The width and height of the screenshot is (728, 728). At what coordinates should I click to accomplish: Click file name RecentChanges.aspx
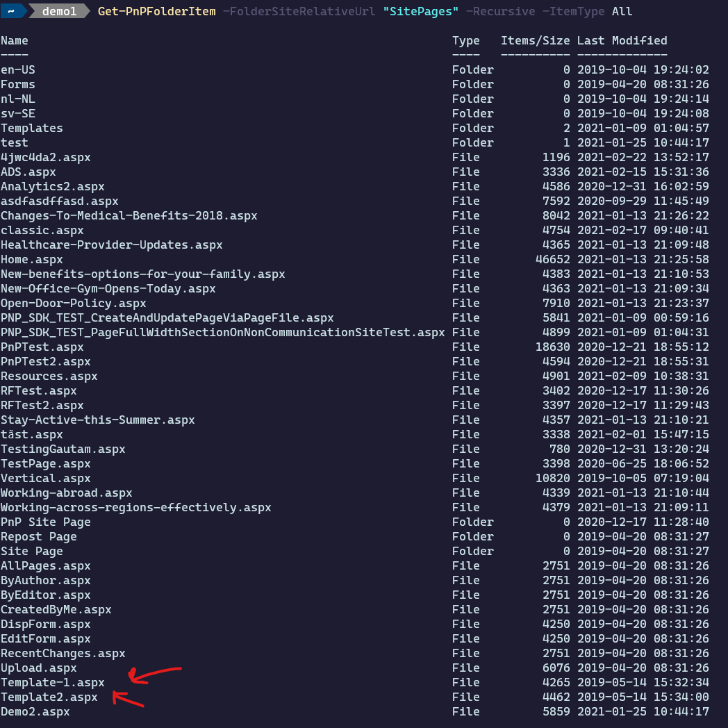63,653
